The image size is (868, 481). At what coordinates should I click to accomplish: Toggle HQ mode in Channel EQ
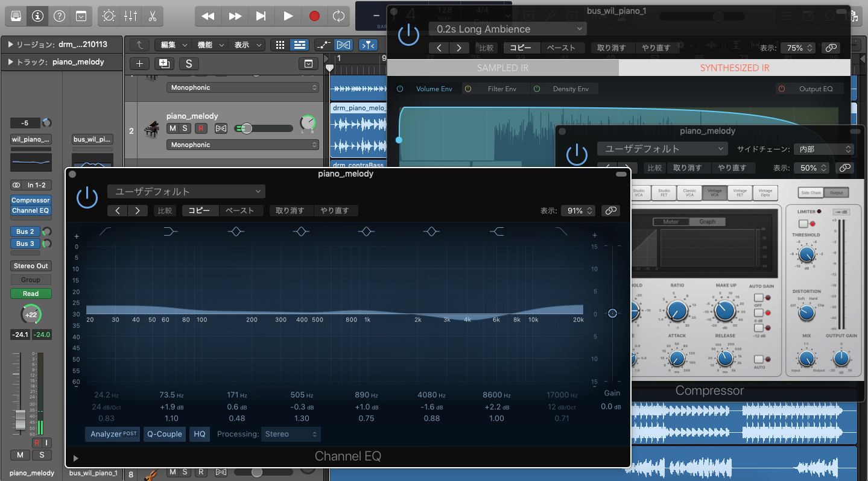pos(200,434)
